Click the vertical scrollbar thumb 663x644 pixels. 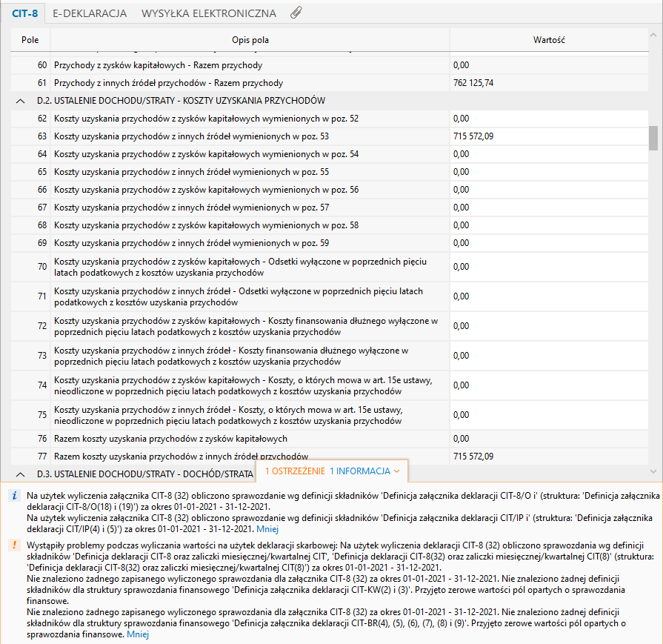653,138
